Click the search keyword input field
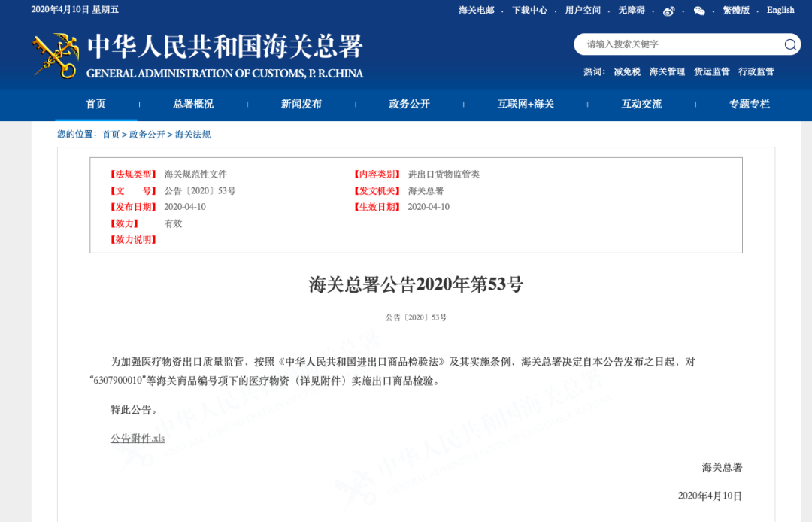Image resolution: width=812 pixels, height=522 pixels. (680, 44)
